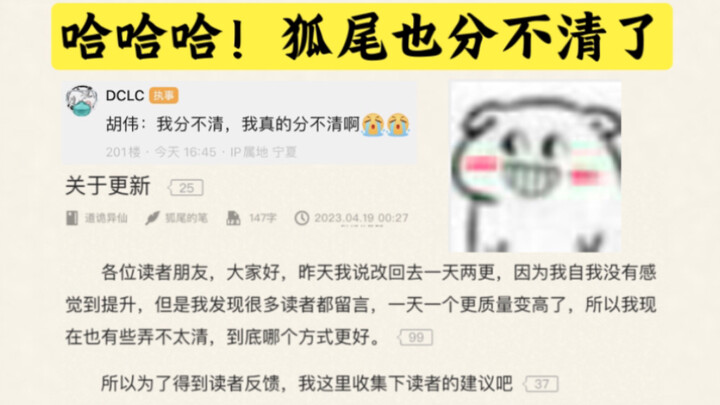720x405 pixels.
Task: Click the 201楼 comment metadata line
Action: coord(201,152)
